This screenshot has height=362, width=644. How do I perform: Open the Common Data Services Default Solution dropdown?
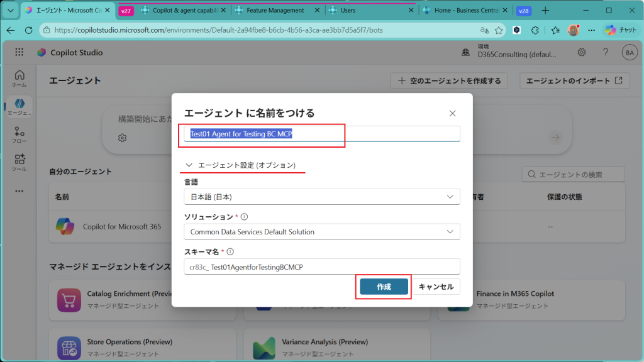point(321,232)
